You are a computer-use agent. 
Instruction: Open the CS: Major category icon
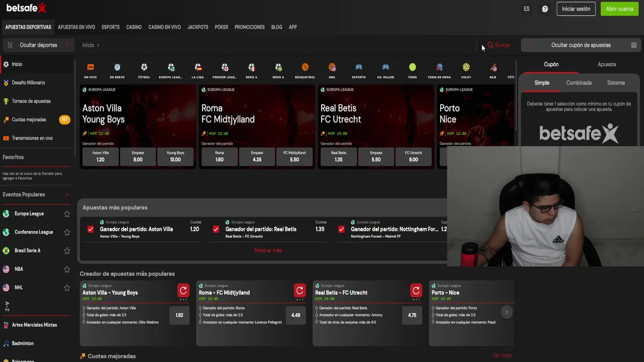click(385, 67)
